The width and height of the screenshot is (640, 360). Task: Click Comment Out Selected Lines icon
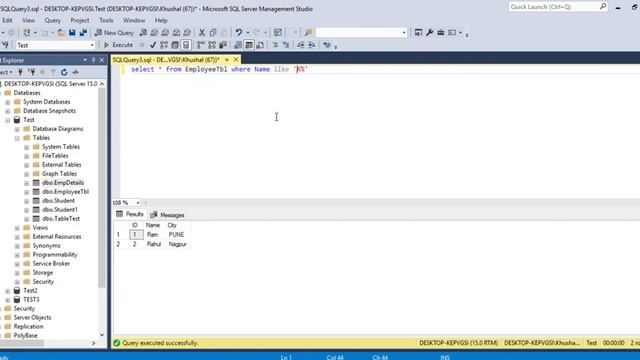[x=275, y=45]
